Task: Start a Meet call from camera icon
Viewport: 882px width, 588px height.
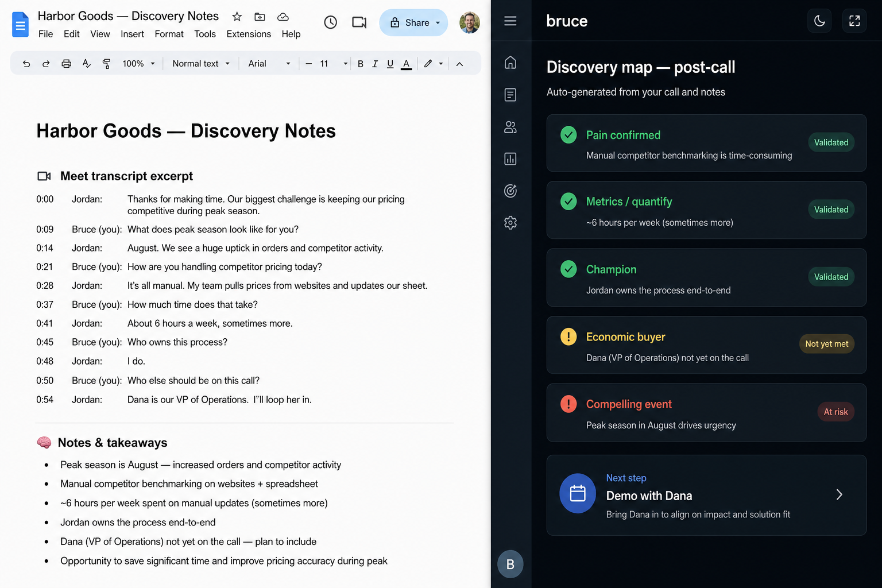Action: coord(359,22)
